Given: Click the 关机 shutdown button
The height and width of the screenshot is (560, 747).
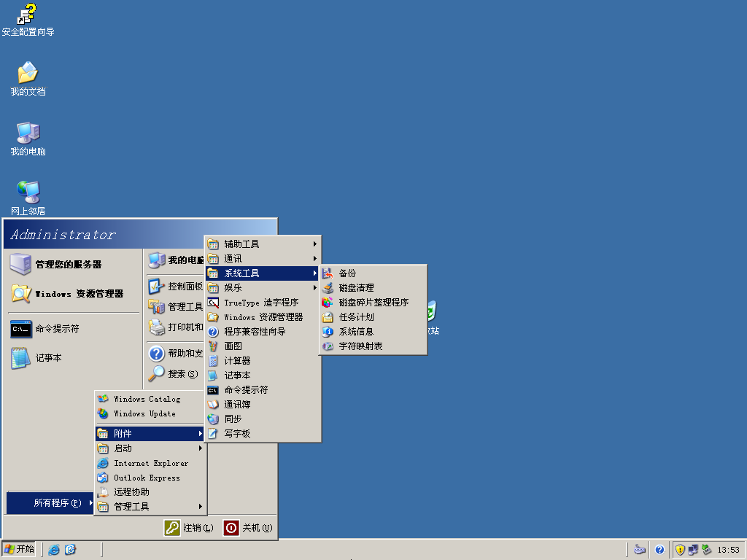Looking at the screenshot, I should 248,528.
